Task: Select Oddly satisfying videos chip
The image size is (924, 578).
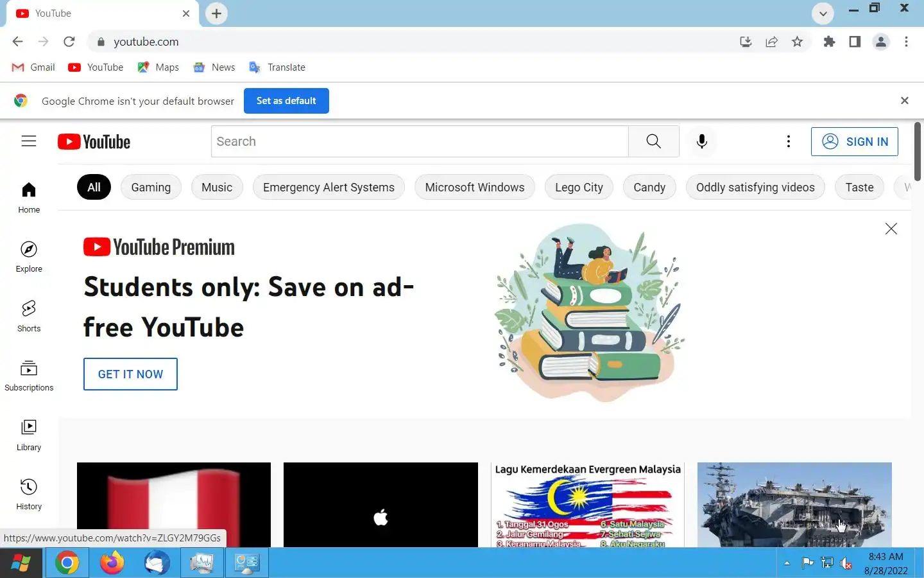Action: click(x=755, y=188)
